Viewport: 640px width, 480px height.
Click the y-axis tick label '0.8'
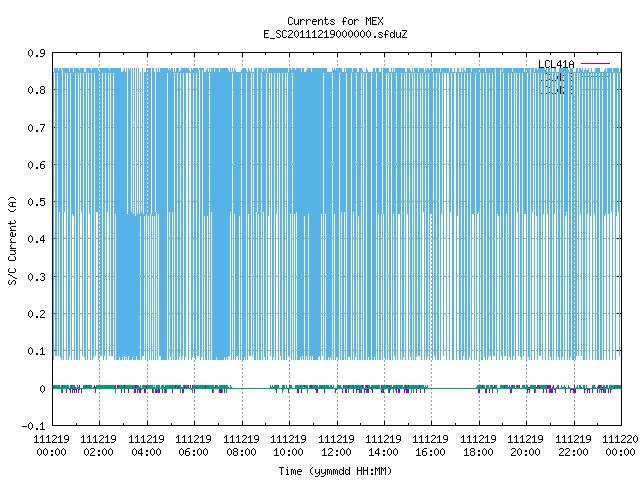36,90
